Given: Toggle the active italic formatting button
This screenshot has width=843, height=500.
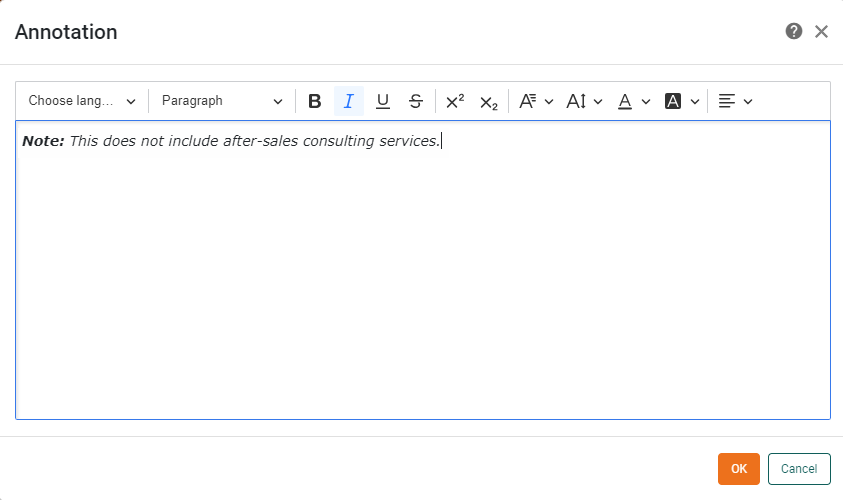Looking at the screenshot, I should coord(349,101).
